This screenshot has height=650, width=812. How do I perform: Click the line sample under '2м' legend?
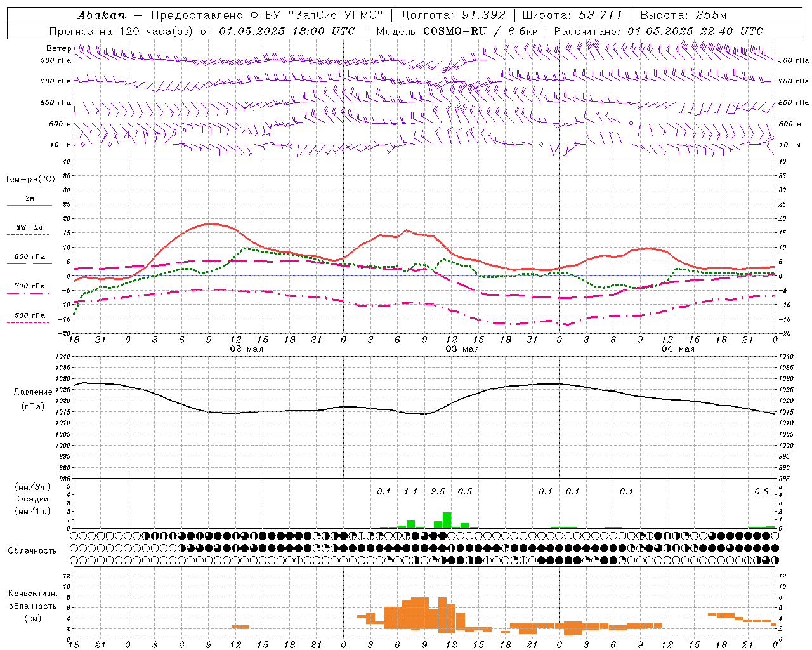[29, 206]
